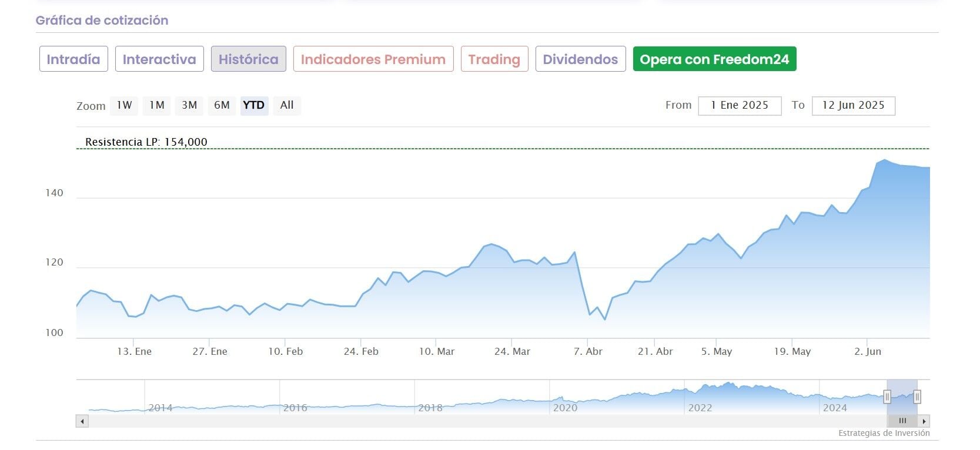The image size is (980, 450).
Task: Switch to the Trading tab
Action: point(494,59)
